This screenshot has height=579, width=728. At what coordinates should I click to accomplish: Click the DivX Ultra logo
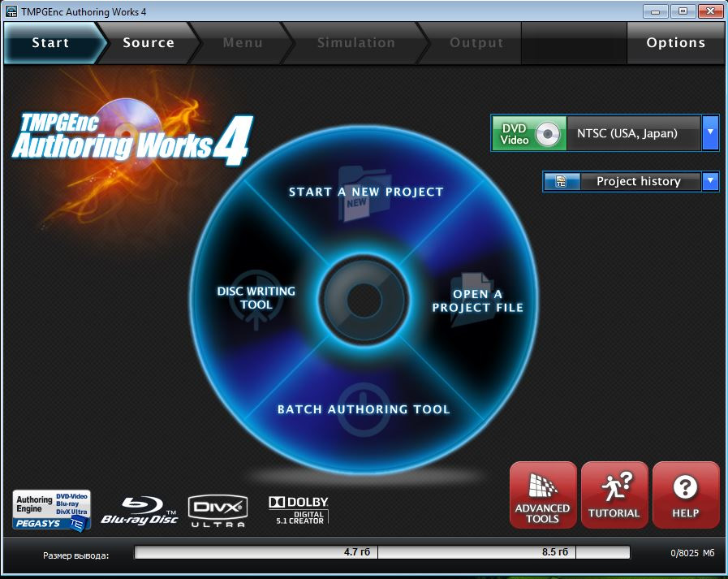pos(218,511)
